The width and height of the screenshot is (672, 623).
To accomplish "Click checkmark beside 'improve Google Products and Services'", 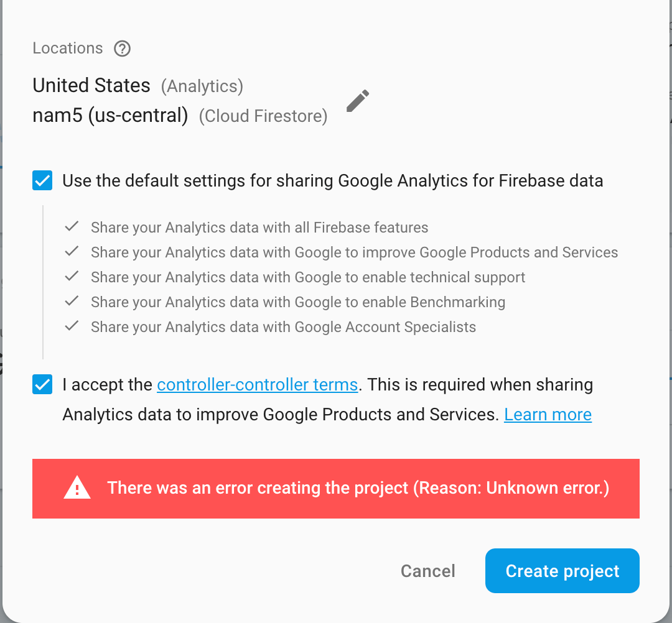I will (72, 252).
